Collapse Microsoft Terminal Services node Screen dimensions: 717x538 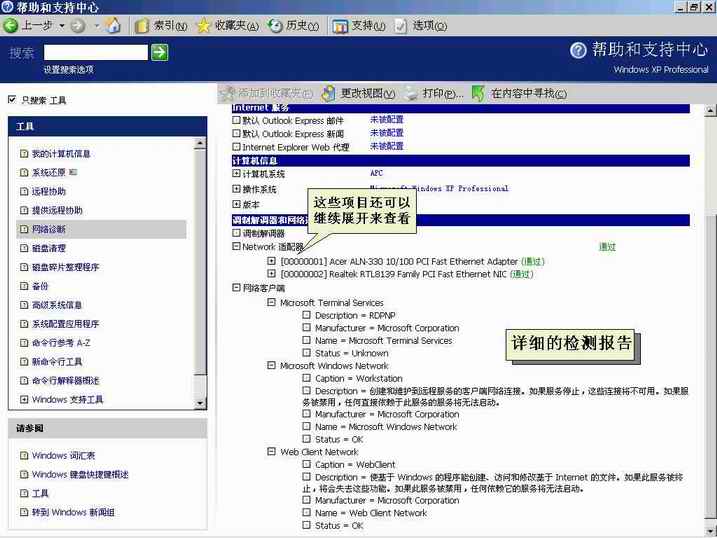point(271,302)
